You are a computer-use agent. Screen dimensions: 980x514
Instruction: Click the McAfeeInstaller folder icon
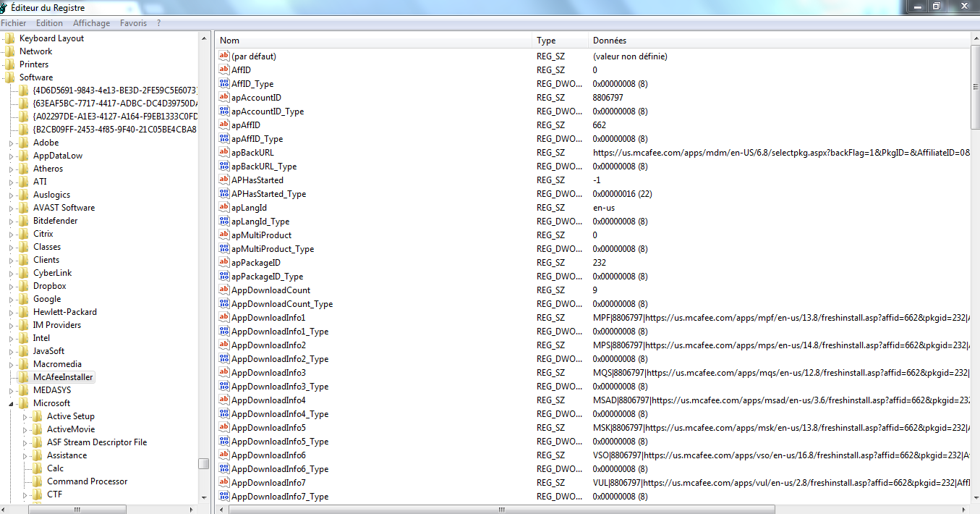pyautogui.click(x=23, y=377)
